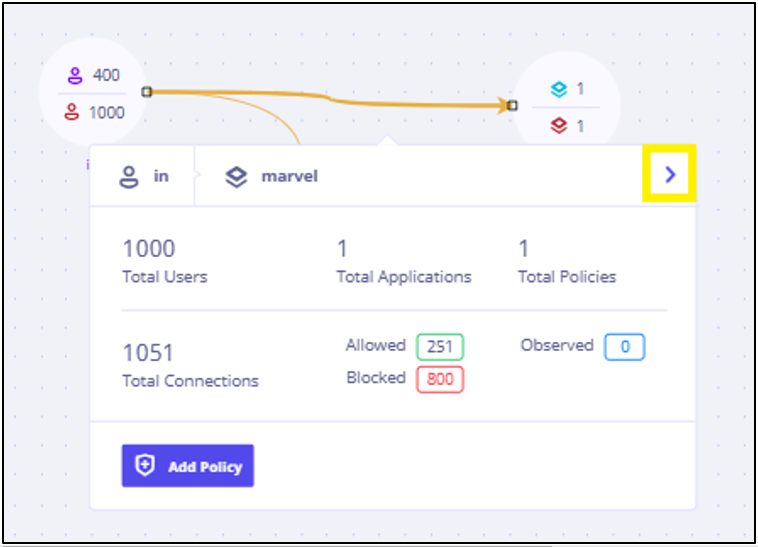Select the purple user icon beside 400

pyautogui.click(x=75, y=75)
